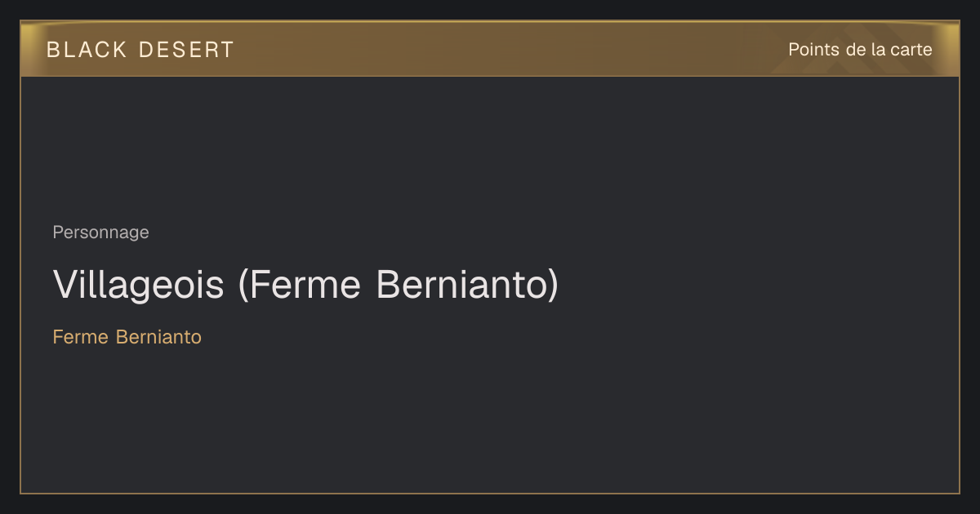The image size is (980, 514).
Task: Select the Personnage category label
Action: (x=100, y=233)
